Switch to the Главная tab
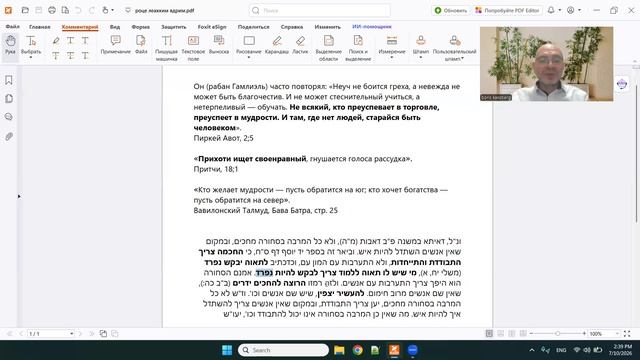 [x=40, y=27]
